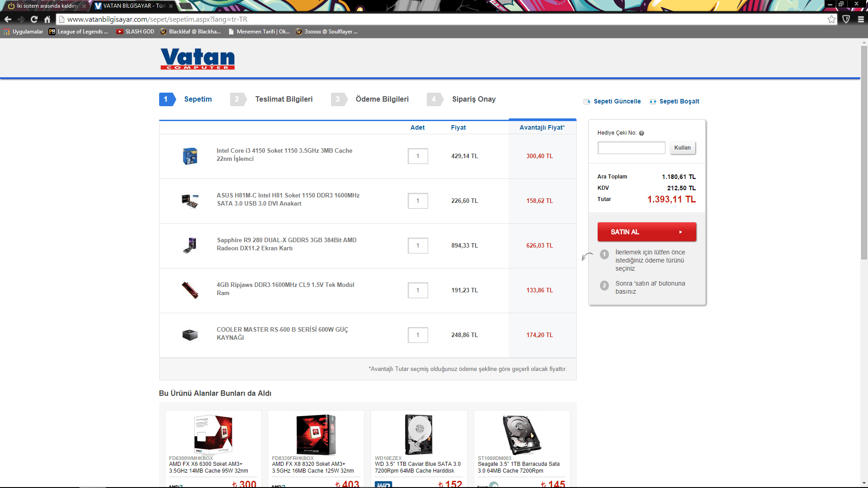868x488 pixels.
Task: Click the Vatan Computer logo
Action: pyautogui.click(x=198, y=59)
